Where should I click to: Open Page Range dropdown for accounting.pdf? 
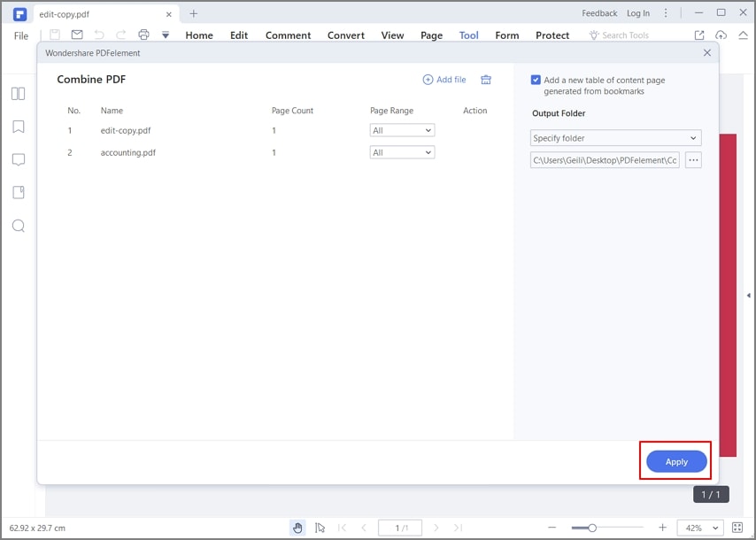tap(402, 151)
